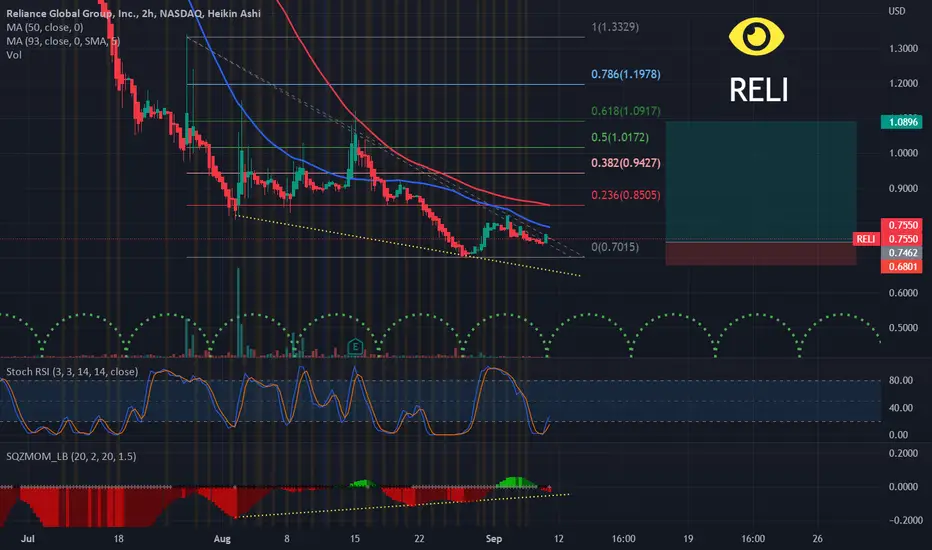Click the red 0.6801 stop price tag
Image resolution: width=932 pixels, height=550 pixels.
901,266
